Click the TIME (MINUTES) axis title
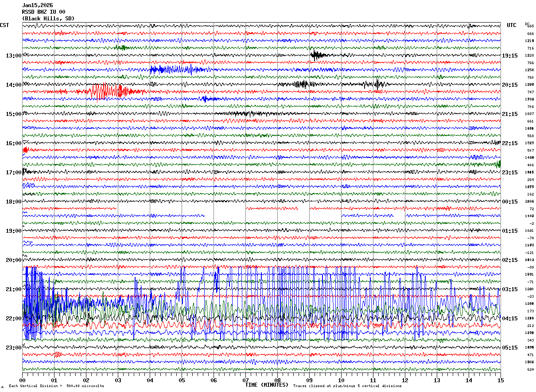Viewport: 536px width, 392px height. tap(267, 385)
